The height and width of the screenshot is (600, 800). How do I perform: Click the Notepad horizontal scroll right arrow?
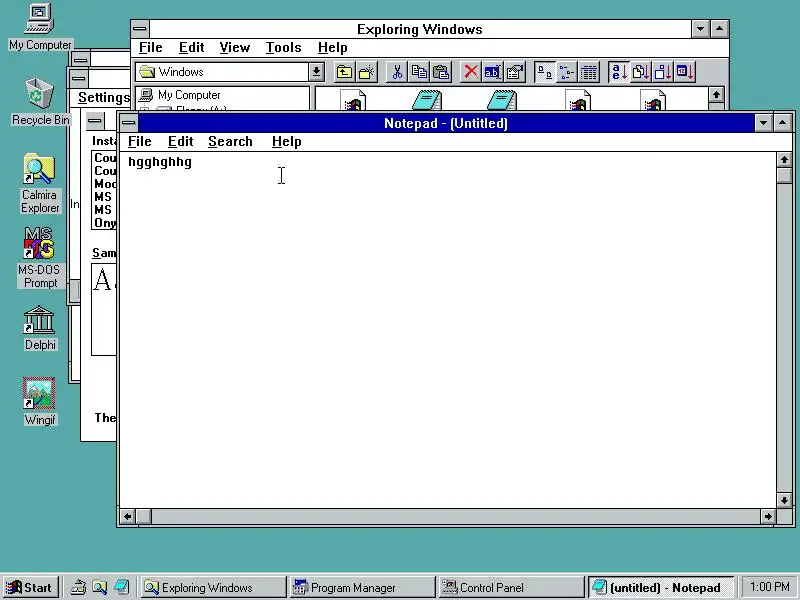pyautogui.click(x=768, y=516)
